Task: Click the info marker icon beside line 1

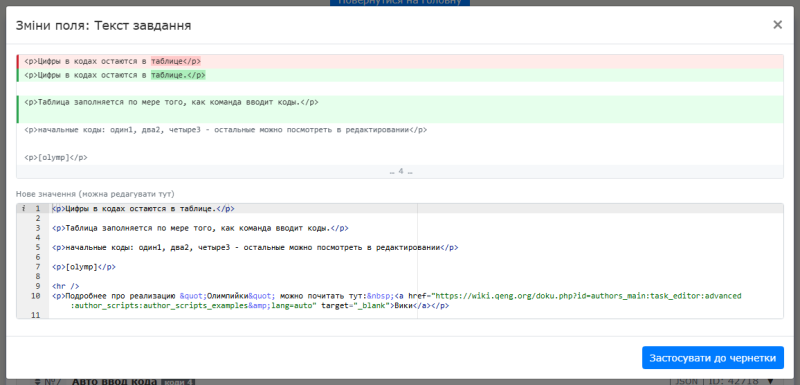Action: point(23,209)
